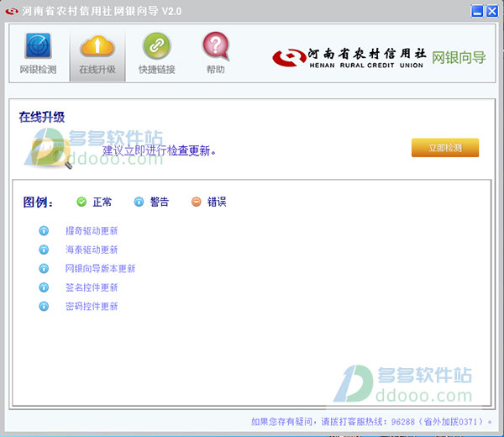Open the 快捷链接 green link icon
The image size is (504, 437).
(156, 45)
